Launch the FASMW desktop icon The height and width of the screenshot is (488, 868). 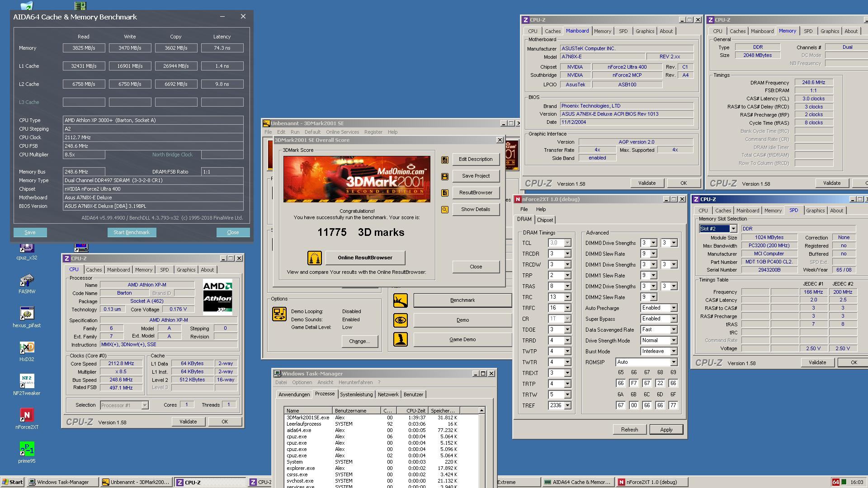pos(27,283)
